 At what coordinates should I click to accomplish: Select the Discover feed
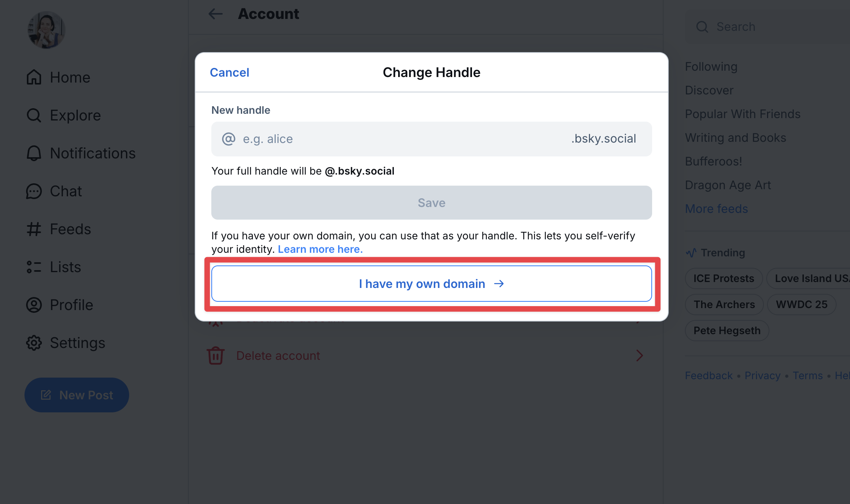[709, 90]
